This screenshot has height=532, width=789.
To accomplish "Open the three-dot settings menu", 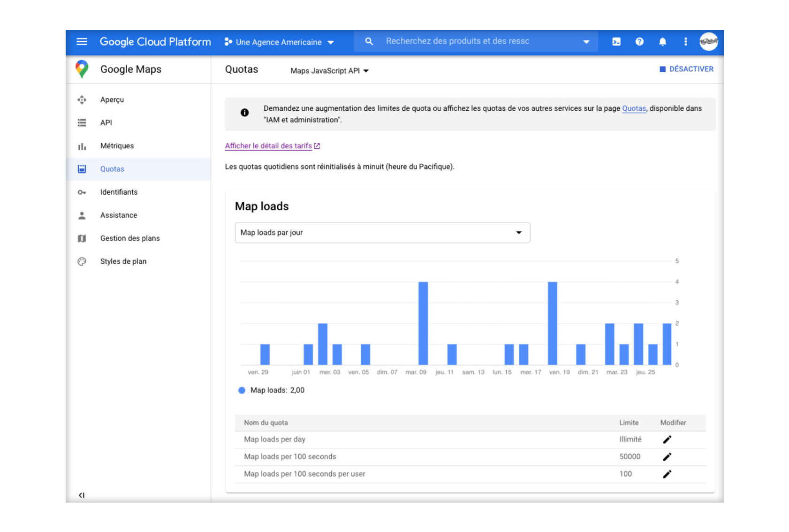I will click(x=685, y=42).
